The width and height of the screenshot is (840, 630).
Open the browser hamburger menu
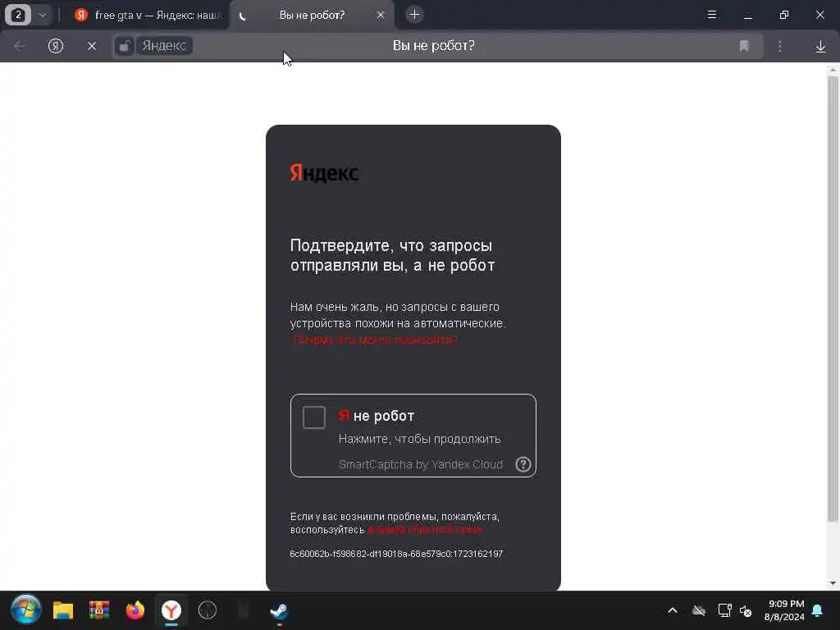pyautogui.click(x=712, y=15)
